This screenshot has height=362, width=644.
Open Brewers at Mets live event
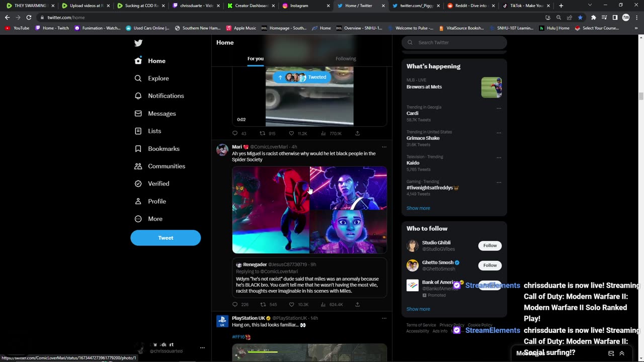pos(454,87)
